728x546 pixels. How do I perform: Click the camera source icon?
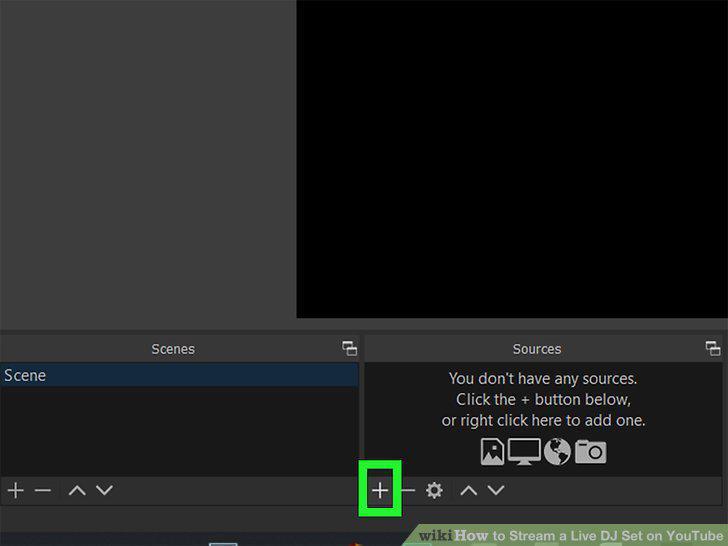click(x=591, y=451)
